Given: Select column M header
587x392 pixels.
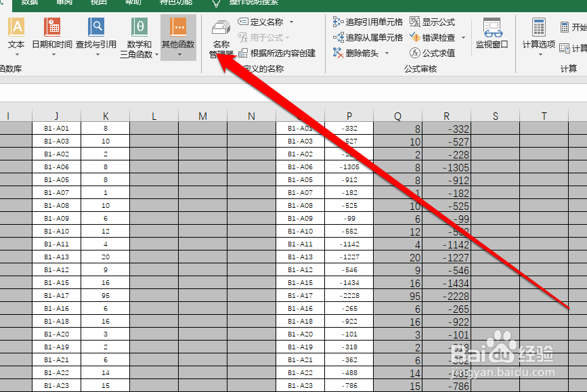Looking at the screenshot, I should pyautogui.click(x=203, y=116).
